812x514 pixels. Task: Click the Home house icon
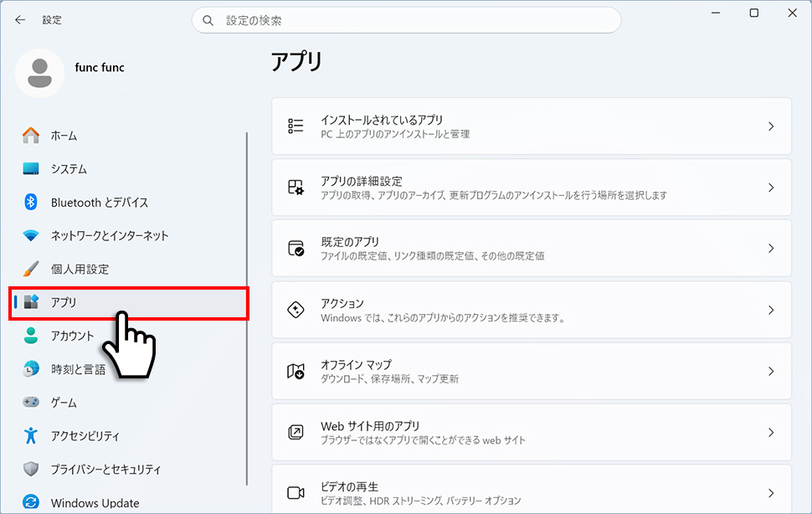pyautogui.click(x=31, y=136)
